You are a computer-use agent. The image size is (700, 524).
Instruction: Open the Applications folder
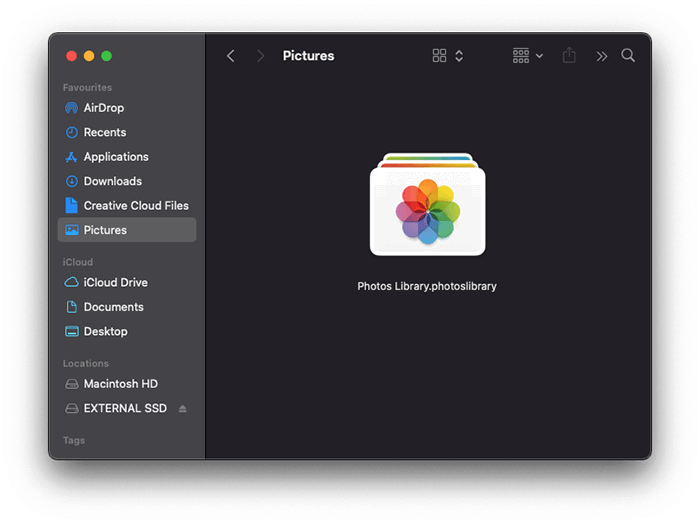point(127,157)
